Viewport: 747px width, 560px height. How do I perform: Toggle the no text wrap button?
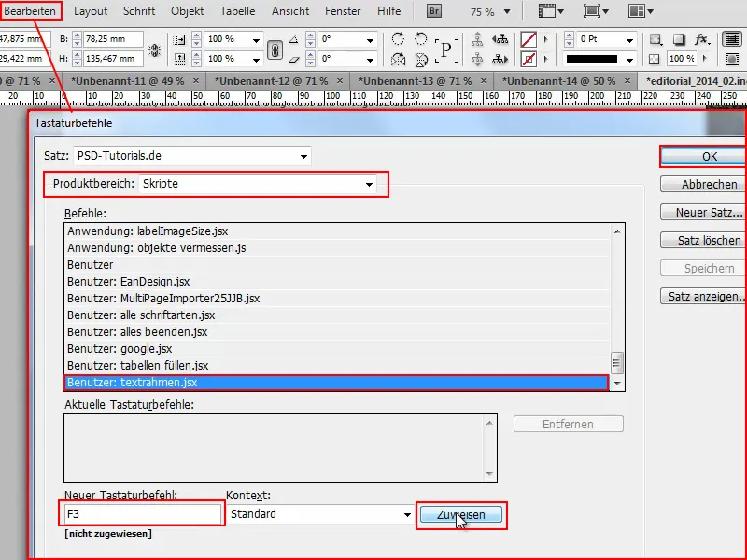(x=731, y=39)
